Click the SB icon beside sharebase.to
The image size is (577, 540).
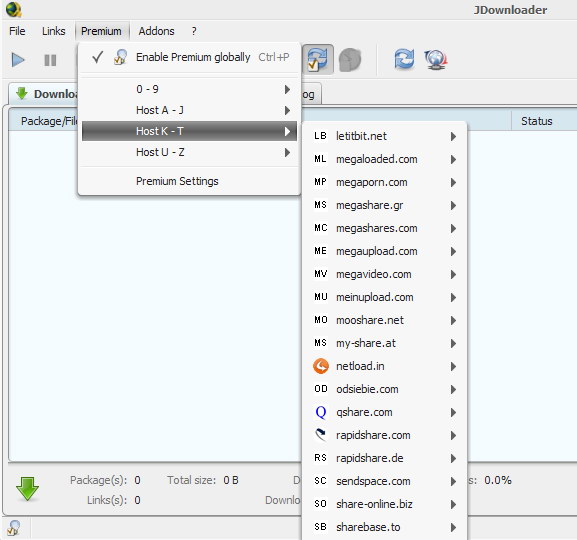[321, 527]
